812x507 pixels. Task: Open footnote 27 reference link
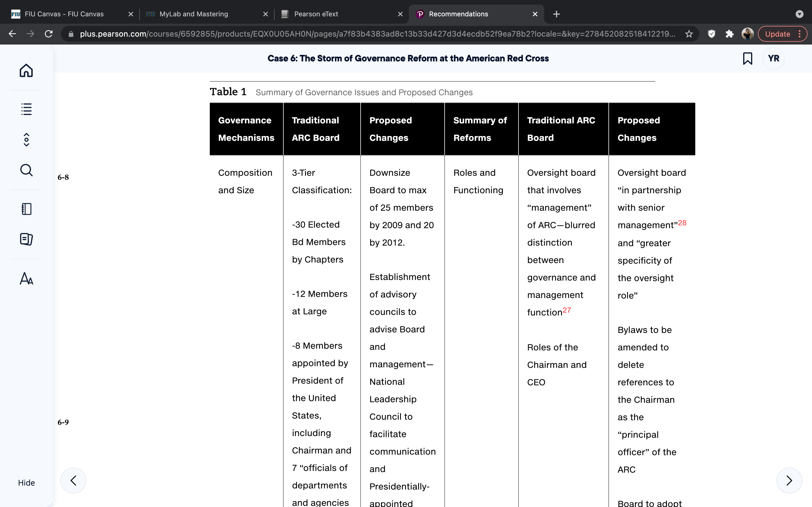click(566, 310)
